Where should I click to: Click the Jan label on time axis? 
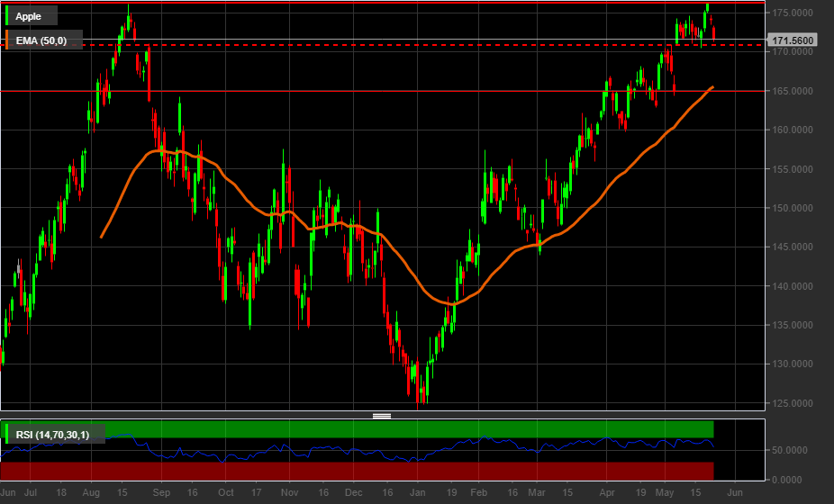(417, 493)
